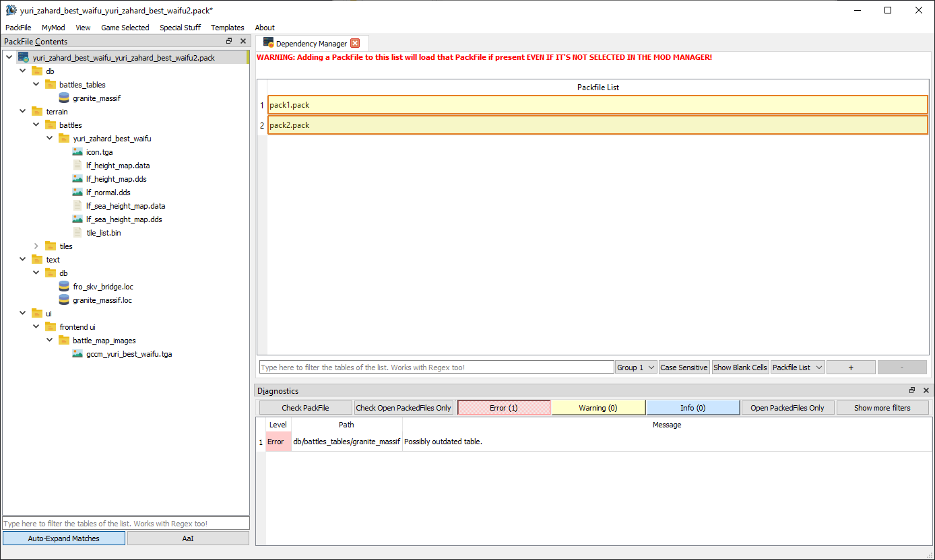Click the folder icon beside yuri_zahard_best_waifu

click(64, 139)
